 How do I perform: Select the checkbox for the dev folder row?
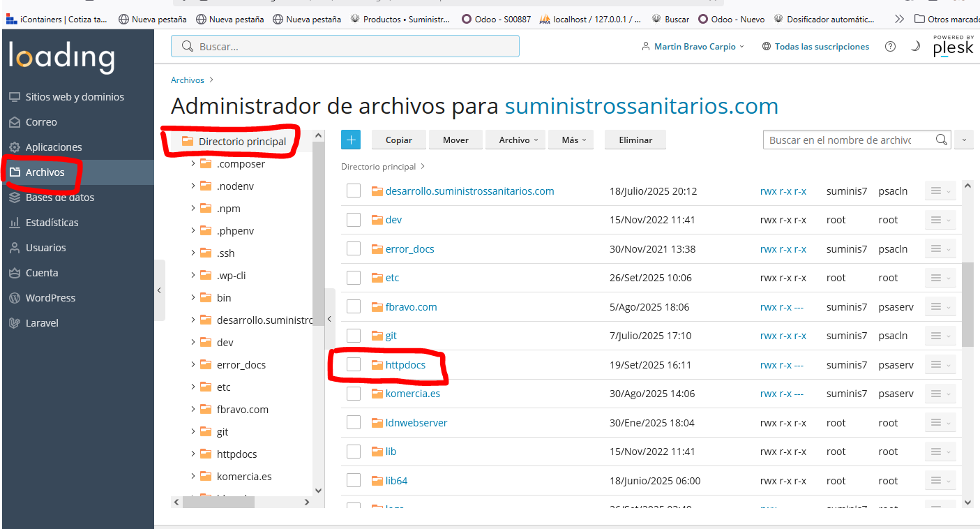point(354,219)
